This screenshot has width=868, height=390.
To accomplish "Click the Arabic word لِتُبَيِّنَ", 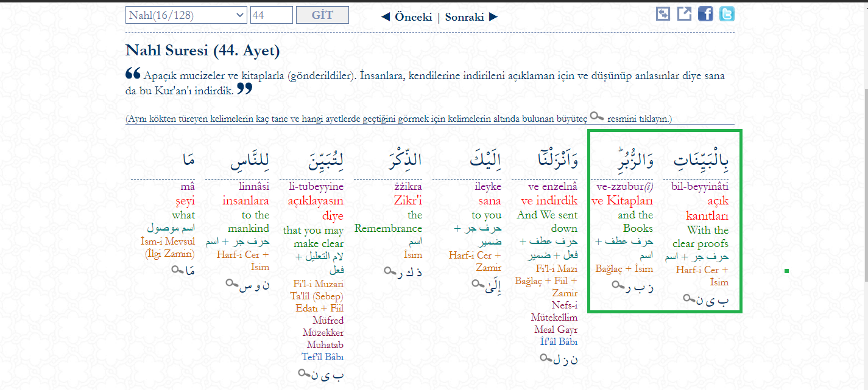I will pos(325,161).
